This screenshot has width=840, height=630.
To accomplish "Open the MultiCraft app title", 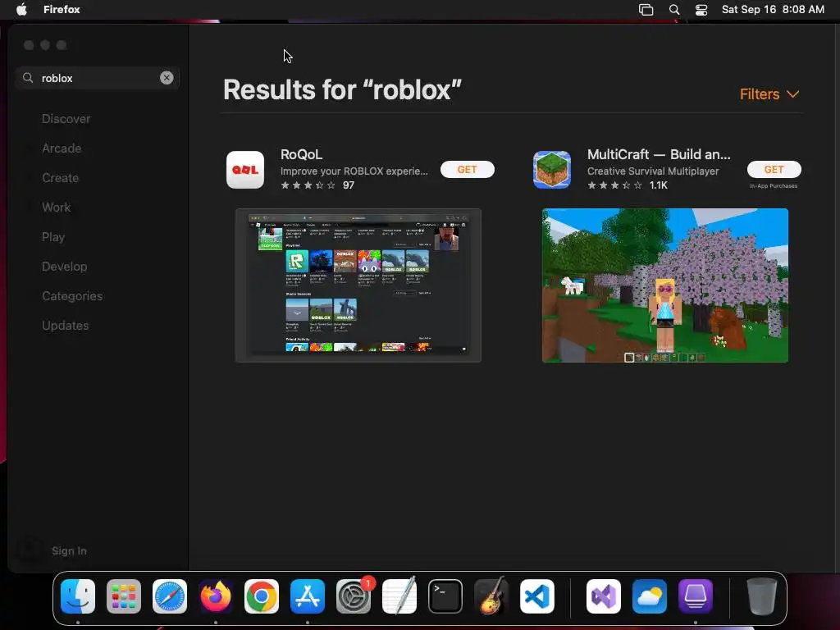I will [659, 154].
